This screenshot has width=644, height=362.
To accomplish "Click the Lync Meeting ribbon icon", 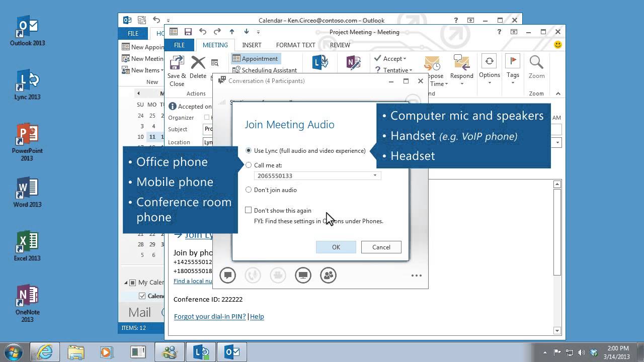I will click(320, 62).
